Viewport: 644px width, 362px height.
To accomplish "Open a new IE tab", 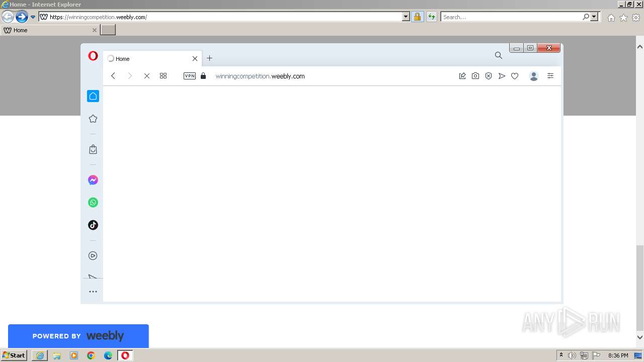I will point(108,30).
